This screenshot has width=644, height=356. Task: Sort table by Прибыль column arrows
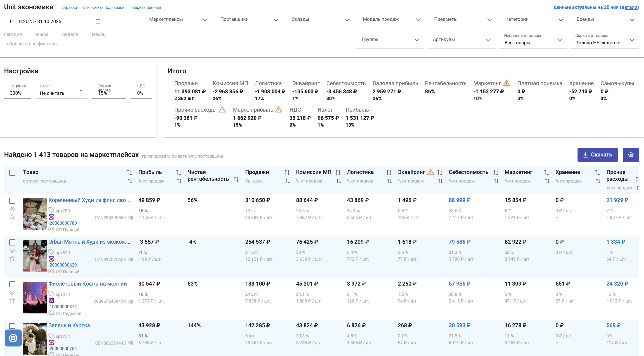[178, 172]
